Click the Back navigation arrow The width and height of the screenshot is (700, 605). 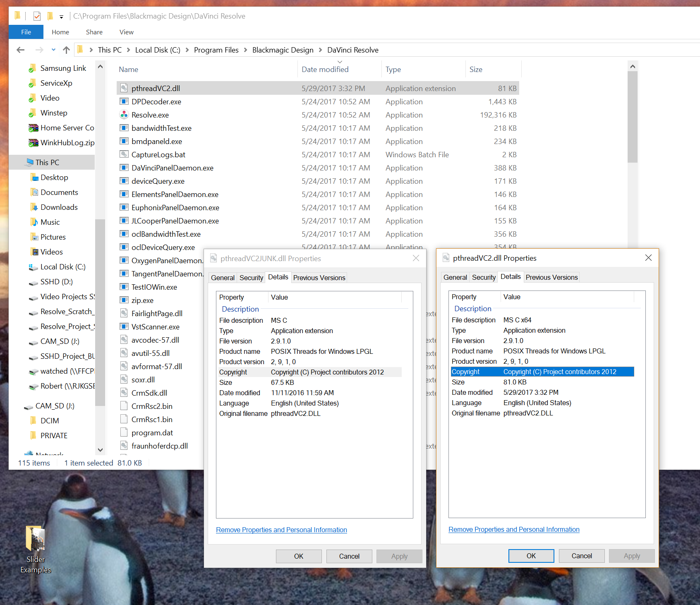pyautogui.click(x=21, y=50)
